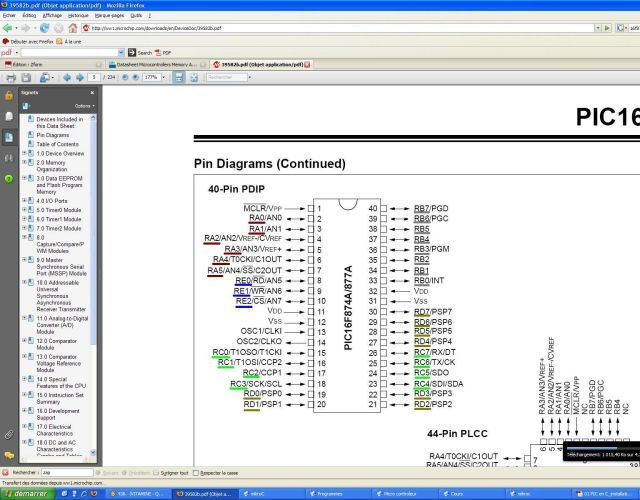This screenshot has width=640, height=500.
Task: Close the 39582b.pdf tab
Action: click(x=307, y=64)
